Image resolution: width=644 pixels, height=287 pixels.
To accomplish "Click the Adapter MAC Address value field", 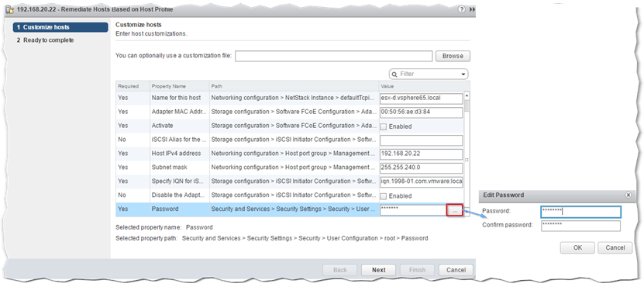I will pyautogui.click(x=422, y=112).
